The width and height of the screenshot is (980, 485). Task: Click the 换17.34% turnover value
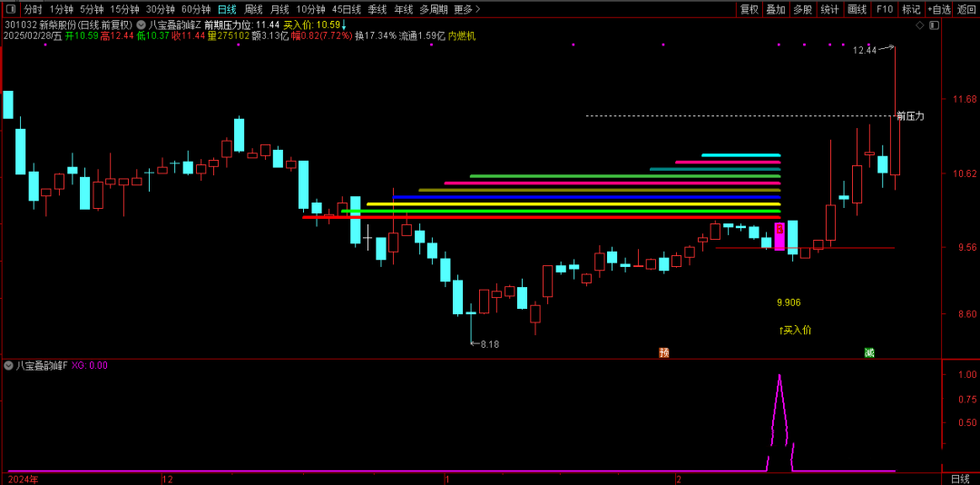[376, 36]
